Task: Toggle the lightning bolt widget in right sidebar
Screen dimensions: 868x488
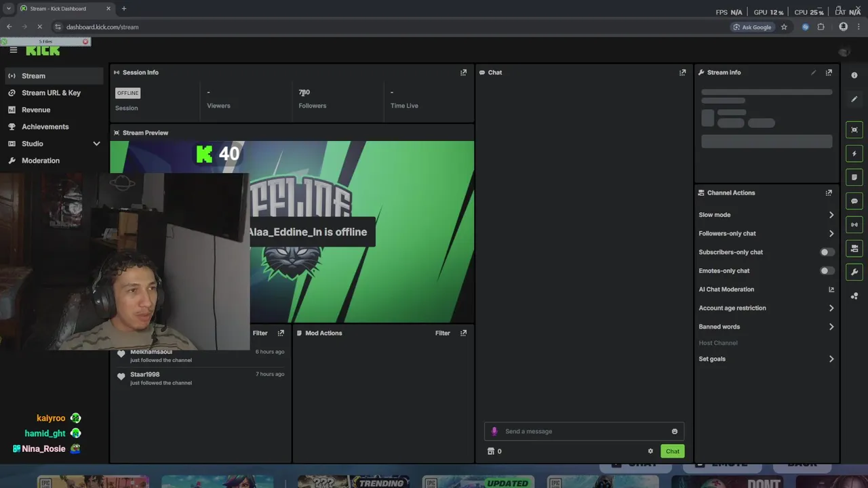Action: [x=854, y=154]
